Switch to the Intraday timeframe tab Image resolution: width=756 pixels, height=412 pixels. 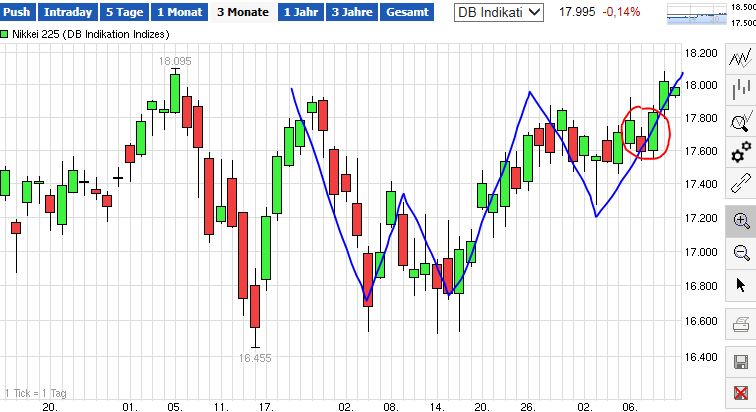coord(68,12)
